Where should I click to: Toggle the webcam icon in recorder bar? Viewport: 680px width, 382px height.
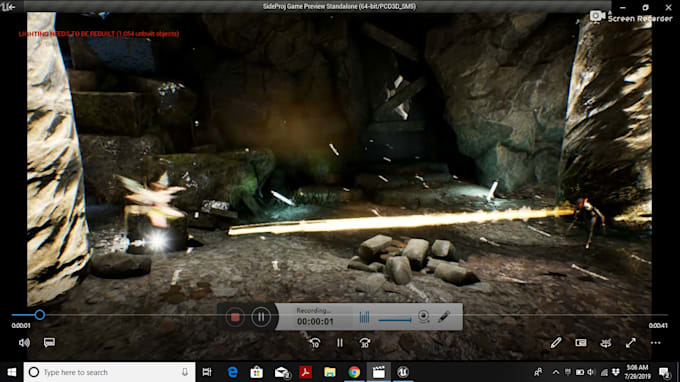[x=424, y=316]
